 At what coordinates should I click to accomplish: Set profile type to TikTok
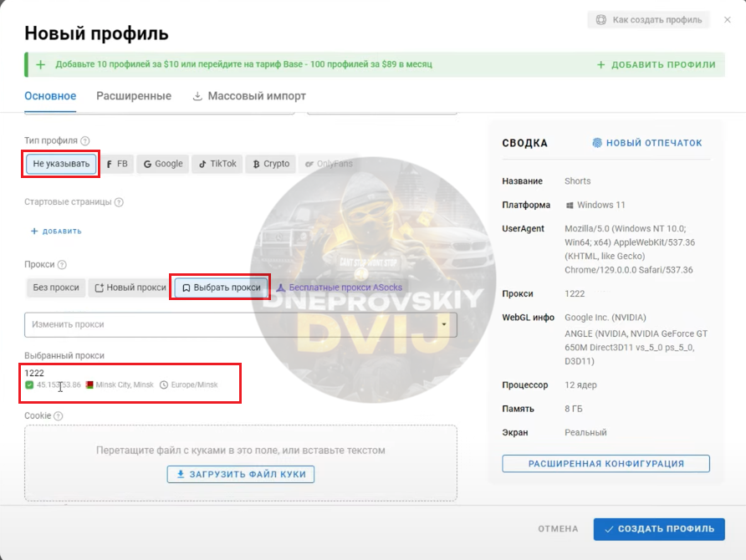coord(217,164)
